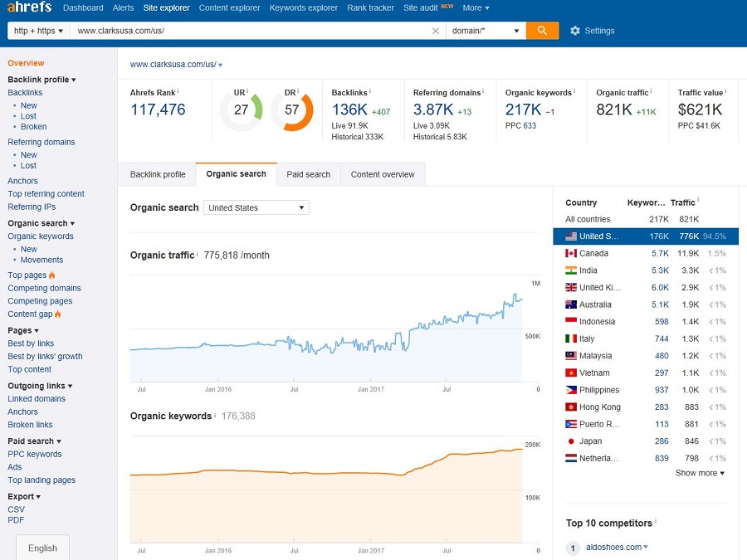The height and width of the screenshot is (560, 747).
Task: Open Keywords explorer in top navigation
Action: pyautogui.click(x=304, y=7)
